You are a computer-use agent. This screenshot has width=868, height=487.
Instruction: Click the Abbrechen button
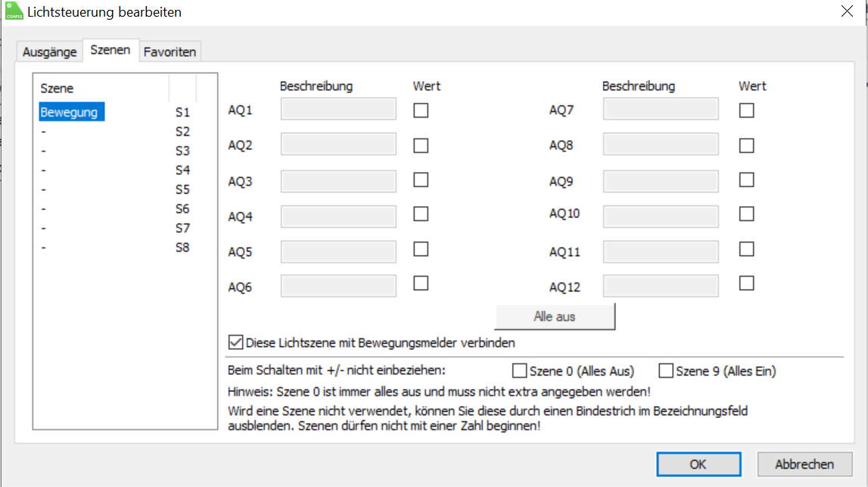[x=804, y=464]
